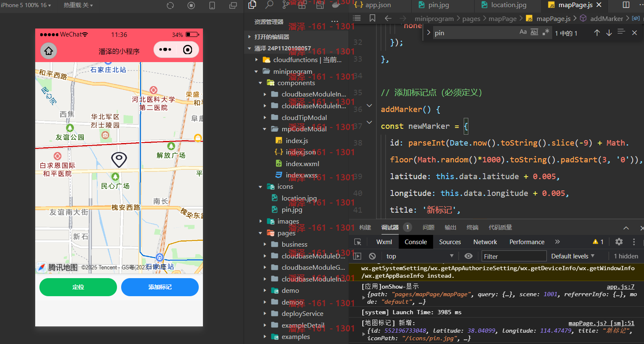Expand replace field in find widget
This screenshot has height=344, width=644.
(x=428, y=33)
